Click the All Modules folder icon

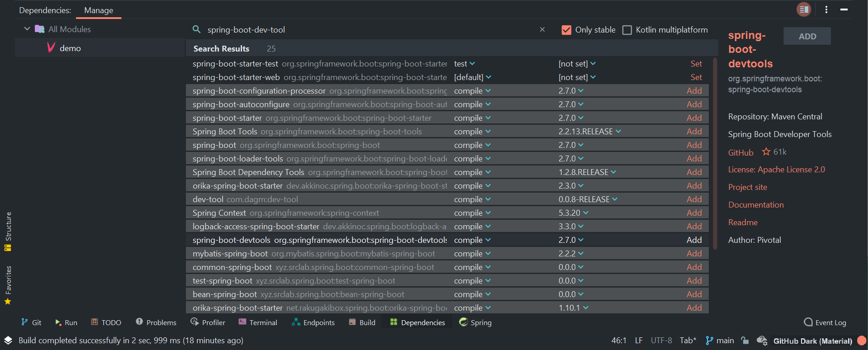(x=40, y=29)
